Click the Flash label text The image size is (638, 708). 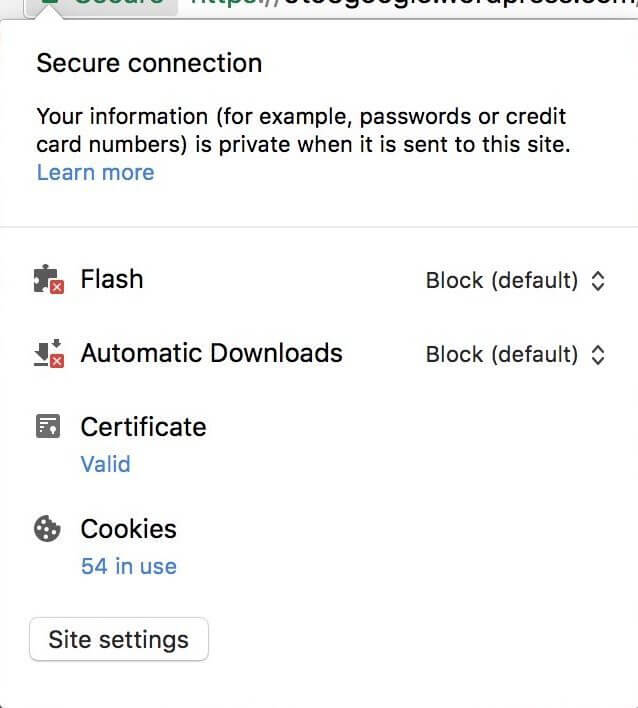coord(111,279)
